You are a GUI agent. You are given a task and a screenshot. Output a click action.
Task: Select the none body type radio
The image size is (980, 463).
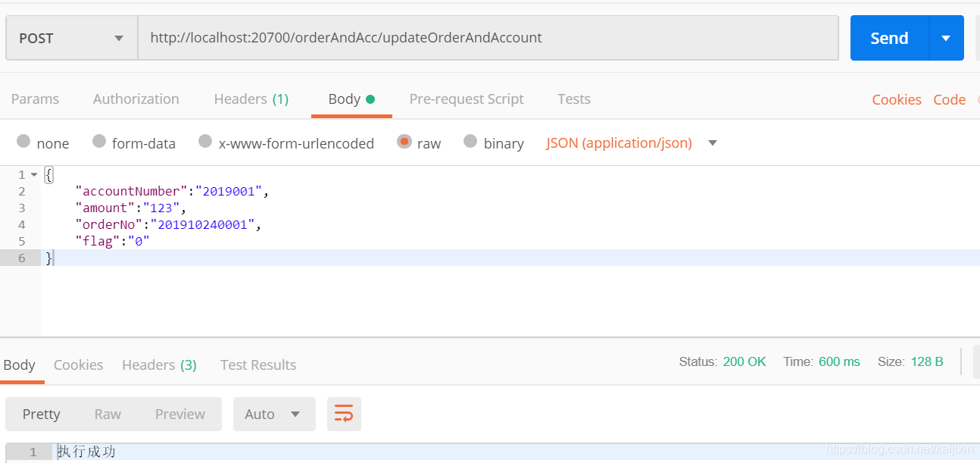(x=23, y=142)
